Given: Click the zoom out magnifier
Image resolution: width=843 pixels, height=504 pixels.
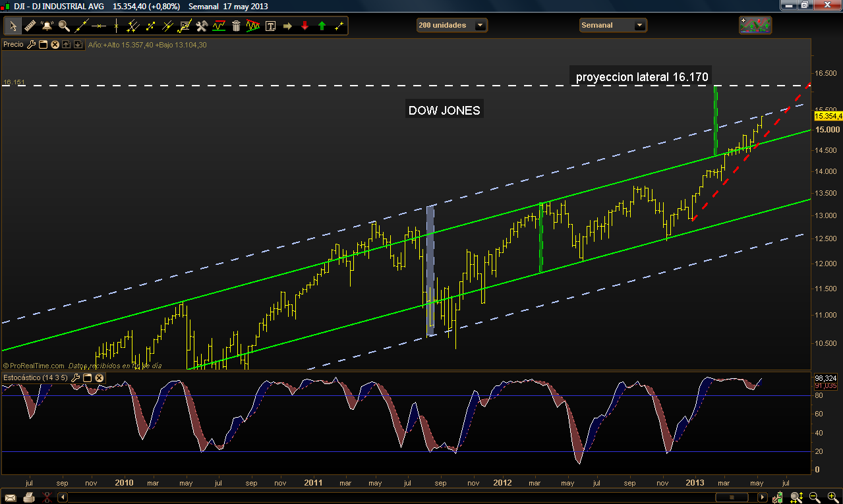Looking at the screenshot, I should 815,497.
